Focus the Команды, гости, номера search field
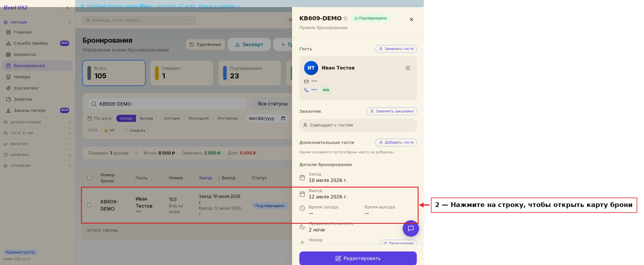This screenshot has height=265, width=644. click(x=139, y=20)
